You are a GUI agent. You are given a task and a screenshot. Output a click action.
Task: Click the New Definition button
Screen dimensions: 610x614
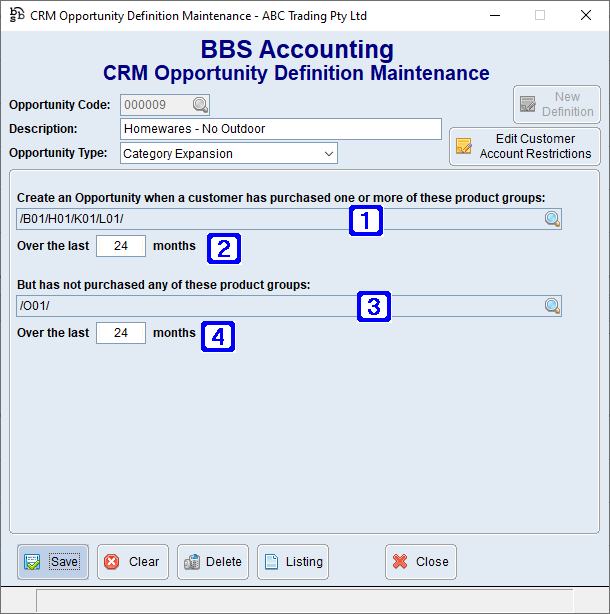pos(557,104)
